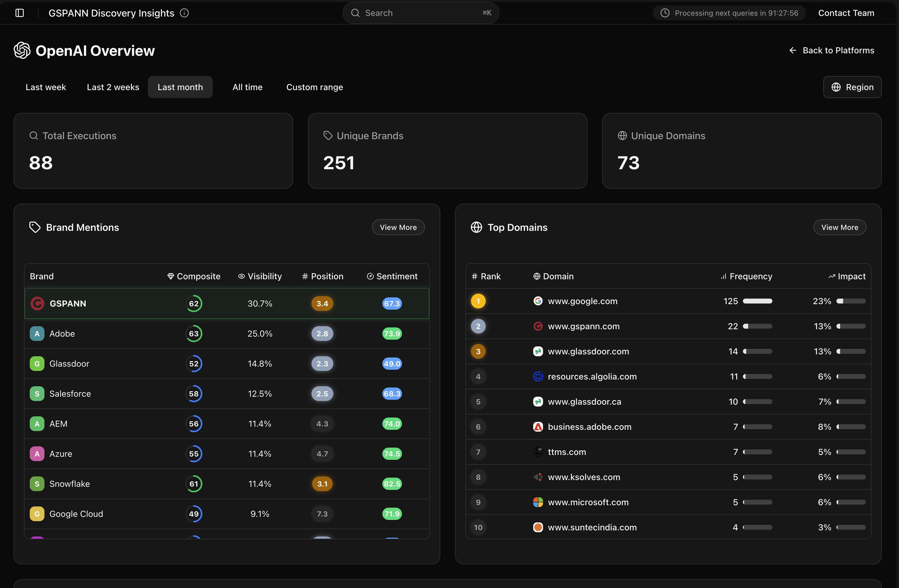The image size is (899, 588).
Task: Click the Azure brand avatar
Action: pos(37,453)
